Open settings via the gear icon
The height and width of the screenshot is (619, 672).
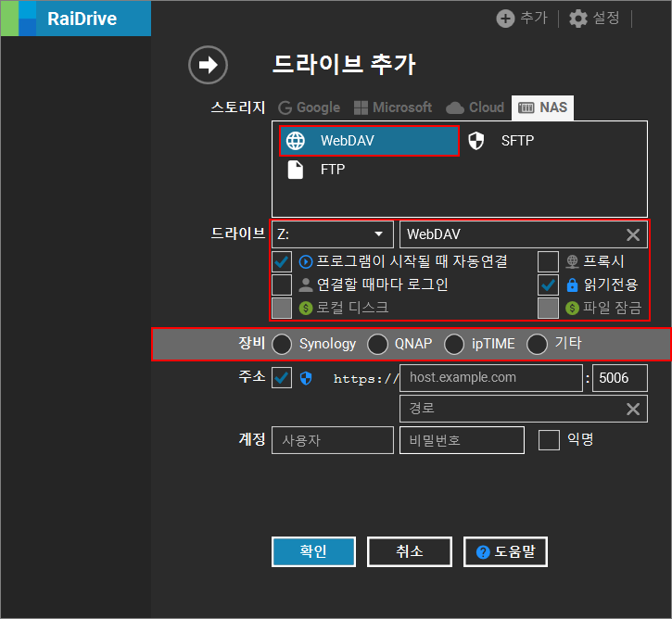coord(578,19)
